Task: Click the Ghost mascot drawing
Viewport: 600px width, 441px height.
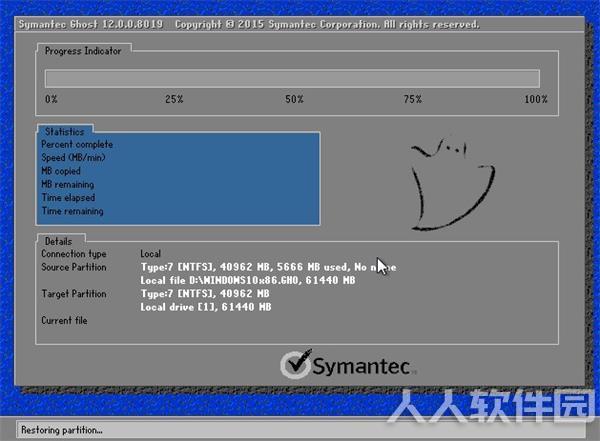Action: (x=453, y=185)
